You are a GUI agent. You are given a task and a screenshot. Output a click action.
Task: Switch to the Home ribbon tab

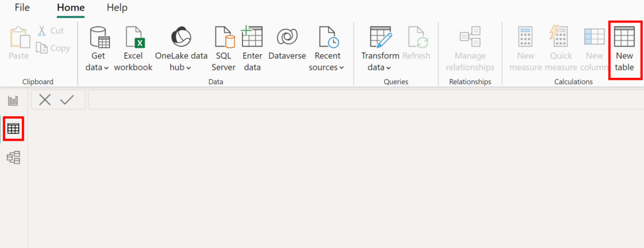click(70, 8)
